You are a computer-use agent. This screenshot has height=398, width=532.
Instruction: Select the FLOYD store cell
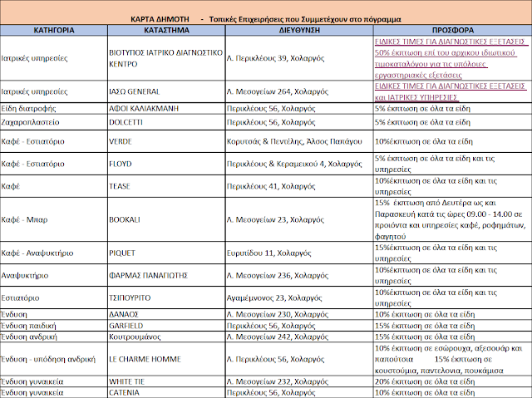click(166, 164)
